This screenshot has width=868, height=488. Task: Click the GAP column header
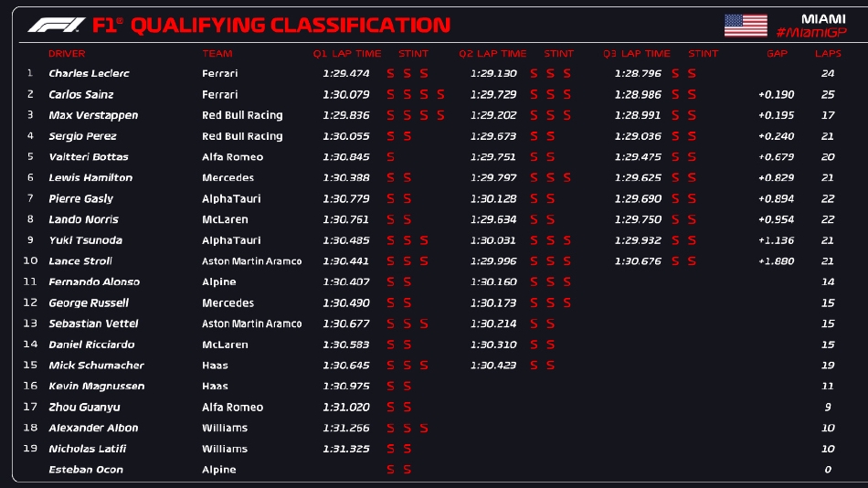(777, 54)
